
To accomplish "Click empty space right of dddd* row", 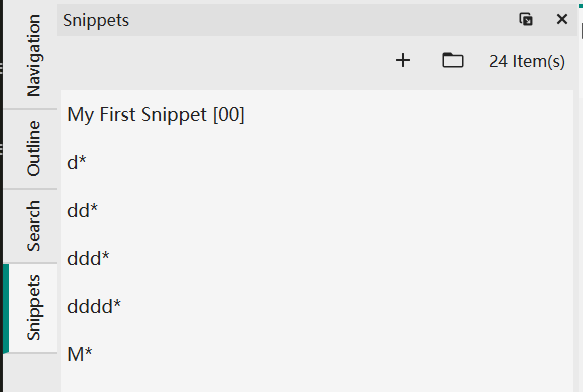I will coord(346,306).
